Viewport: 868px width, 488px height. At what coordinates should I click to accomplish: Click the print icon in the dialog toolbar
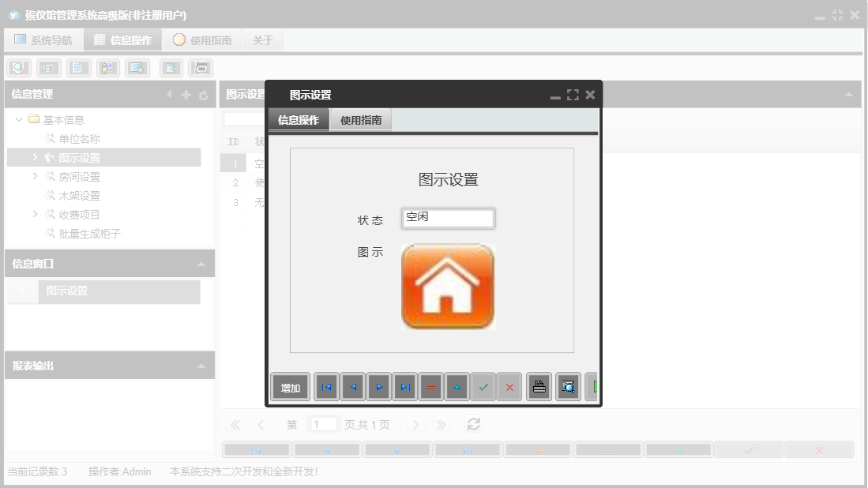[x=539, y=386]
